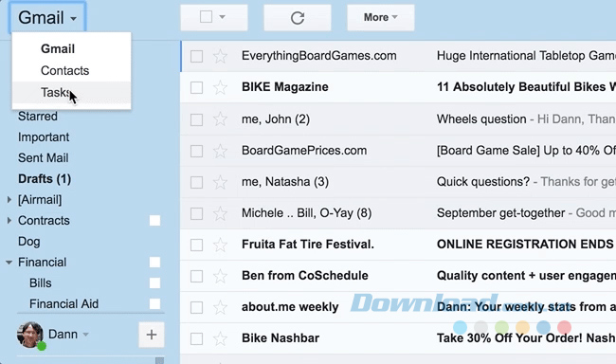Star the BoardGamePrices.com email
This screenshot has width=616, height=364.
(220, 151)
